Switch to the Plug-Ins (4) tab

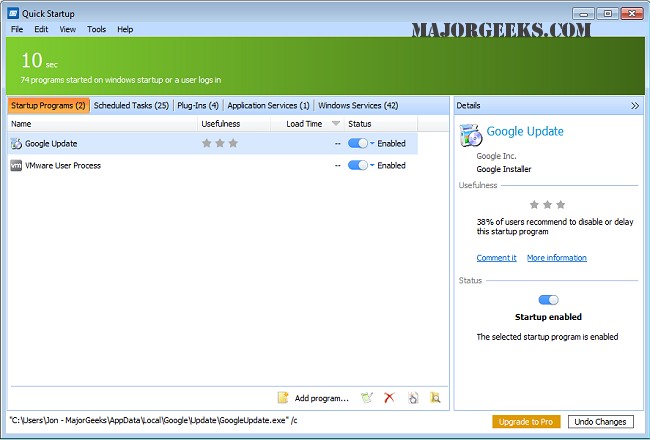click(x=198, y=105)
